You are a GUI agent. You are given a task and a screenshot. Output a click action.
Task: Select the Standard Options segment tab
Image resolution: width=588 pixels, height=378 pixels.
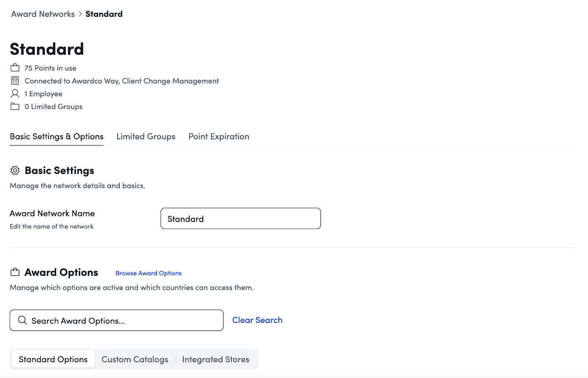tap(53, 359)
